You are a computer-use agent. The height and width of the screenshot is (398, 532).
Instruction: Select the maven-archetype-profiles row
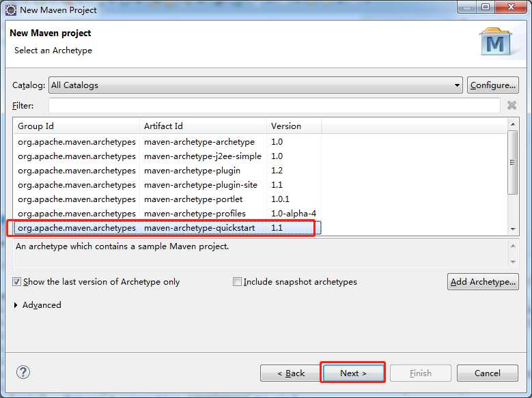(x=167, y=214)
